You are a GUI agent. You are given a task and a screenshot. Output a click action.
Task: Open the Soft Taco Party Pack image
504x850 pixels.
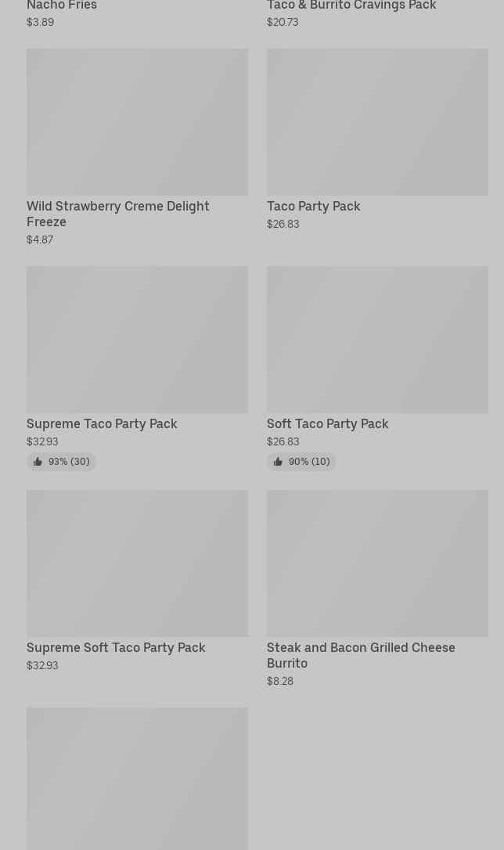coord(377,340)
